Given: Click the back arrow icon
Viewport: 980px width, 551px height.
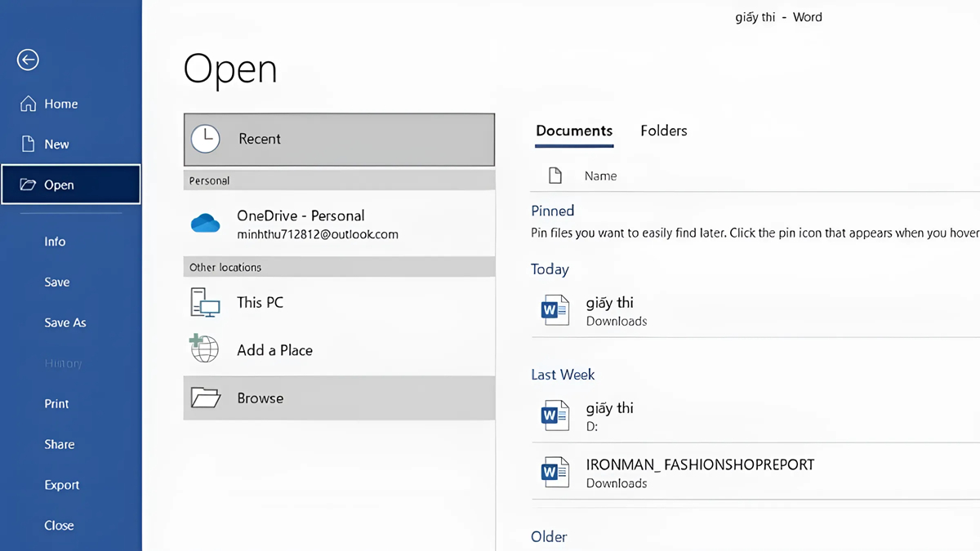Looking at the screenshot, I should [x=28, y=60].
